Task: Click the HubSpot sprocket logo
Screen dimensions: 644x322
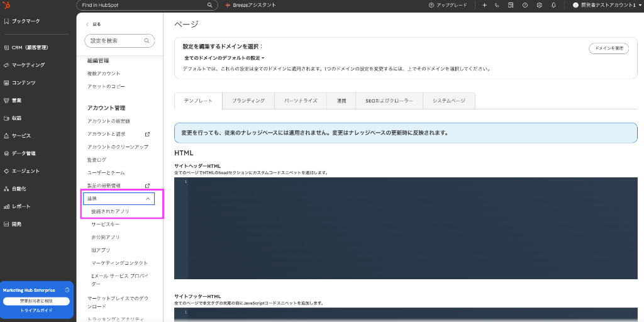Action: 6,5
